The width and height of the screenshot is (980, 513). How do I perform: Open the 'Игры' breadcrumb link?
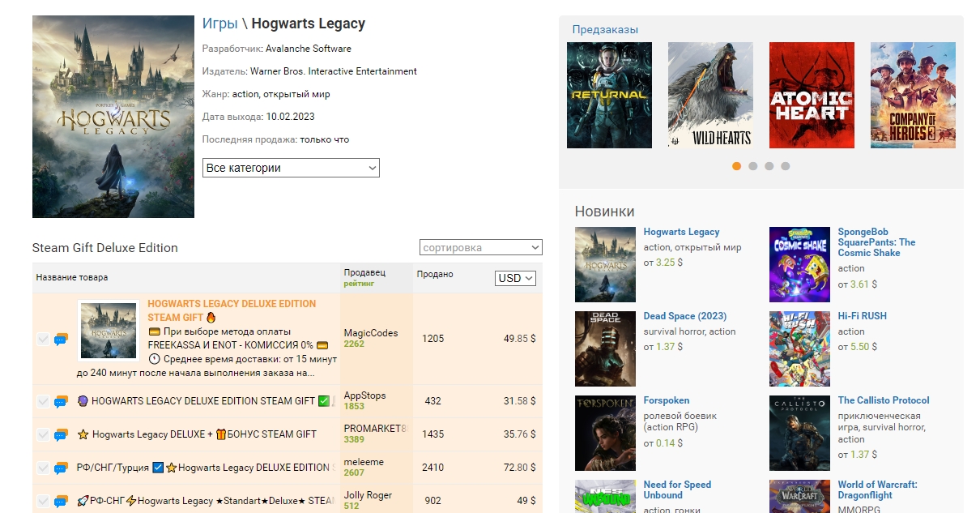click(x=220, y=24)
